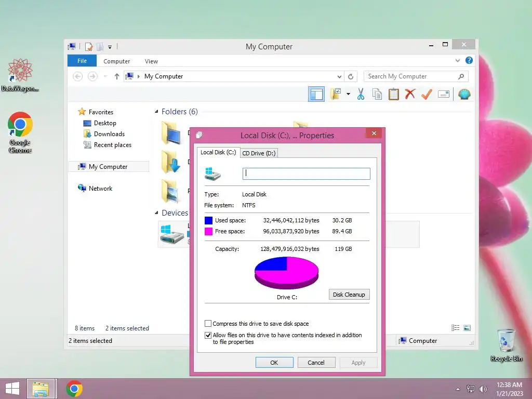Switch to the CD Drive (D:) tab
532x399 pixels.
(259, 153)
